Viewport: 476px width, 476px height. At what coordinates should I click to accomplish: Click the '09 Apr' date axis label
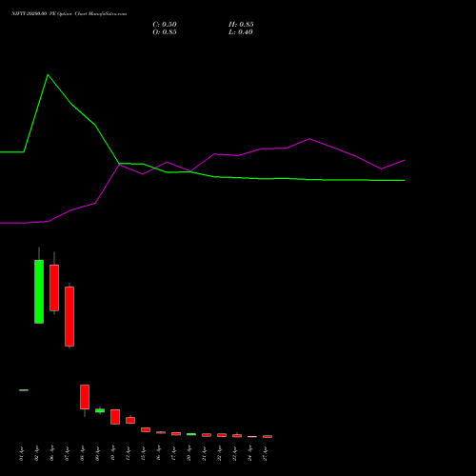point(97,454)
